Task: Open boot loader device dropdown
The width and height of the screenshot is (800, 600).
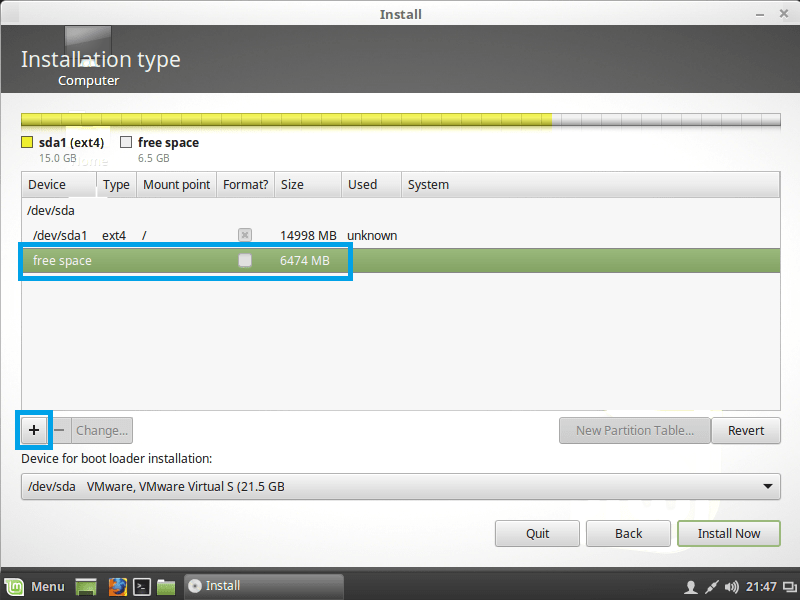Action: click(x=401, y=486)
